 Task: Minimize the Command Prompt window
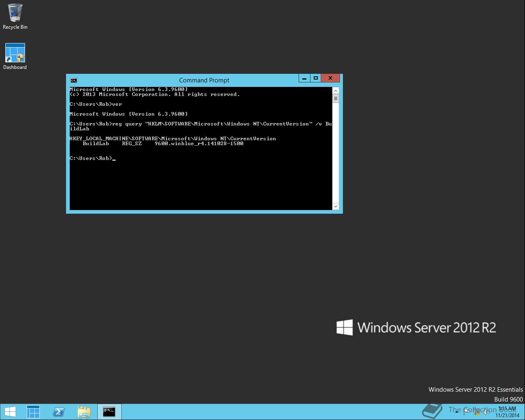(x=304, y=78)
